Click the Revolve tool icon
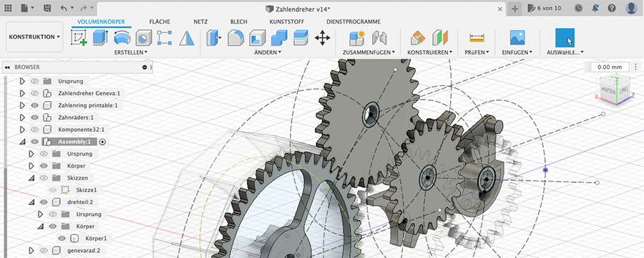 122,38
